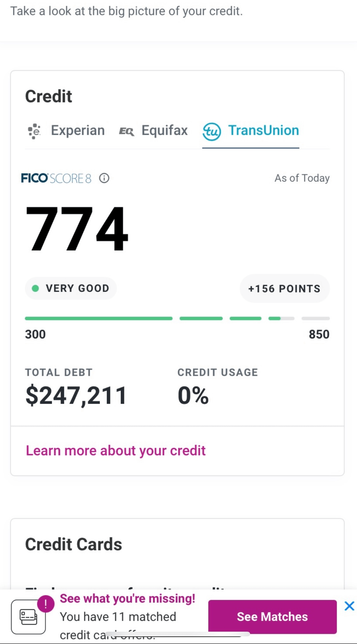Tap the Experian logo icon
Image resolution: width=357 pixels, height=644 pixels.
tap(34, 131)
